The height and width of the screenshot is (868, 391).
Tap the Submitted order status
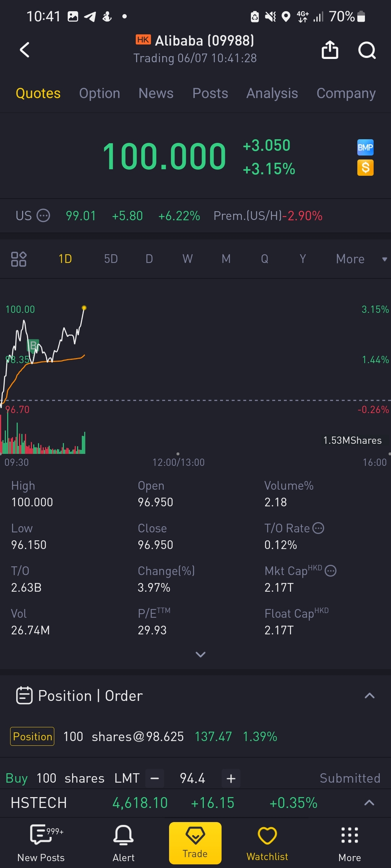(350, 778)
